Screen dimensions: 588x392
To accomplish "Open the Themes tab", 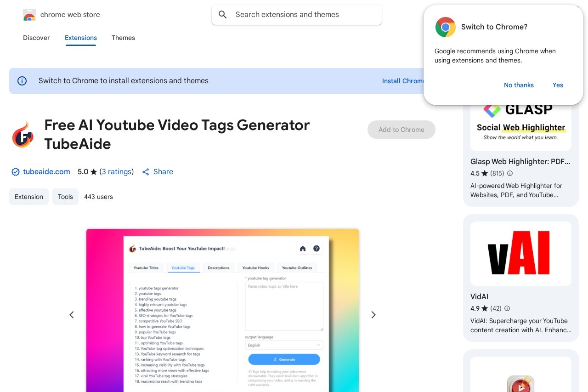I will pyautogui.click(x=123, y=38).
